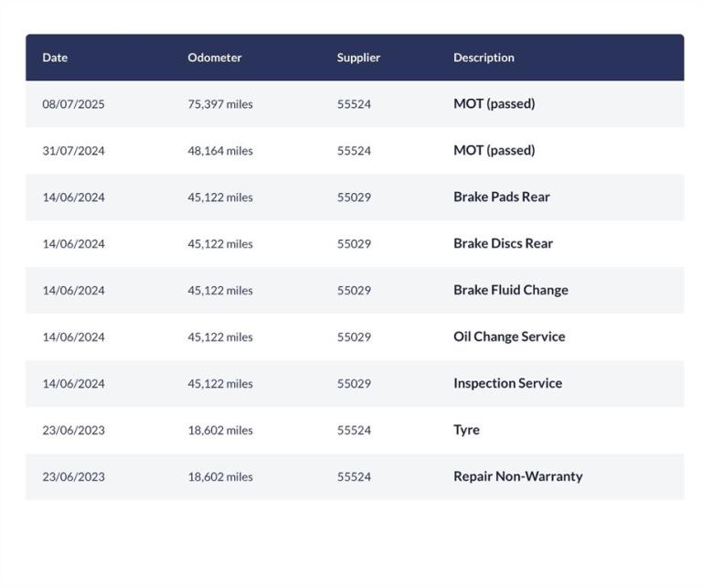Click the Description column header
Screen dimensions: 702x588
coord(484,58)
